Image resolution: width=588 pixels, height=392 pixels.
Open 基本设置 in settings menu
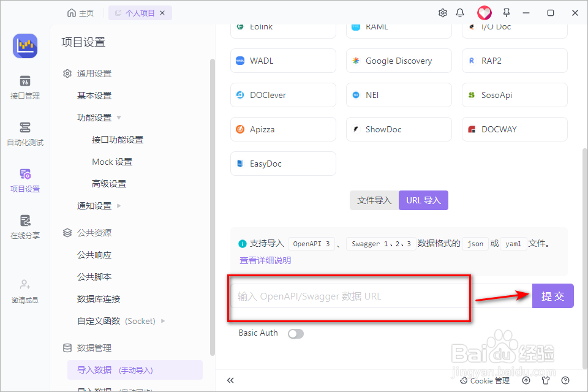tap(94, 96)
